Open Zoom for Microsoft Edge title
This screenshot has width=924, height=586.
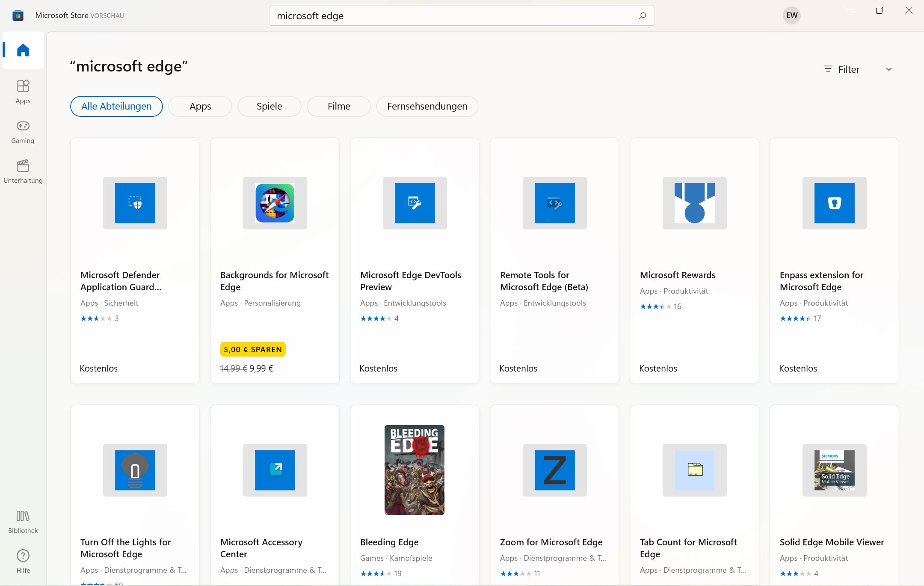551,542
